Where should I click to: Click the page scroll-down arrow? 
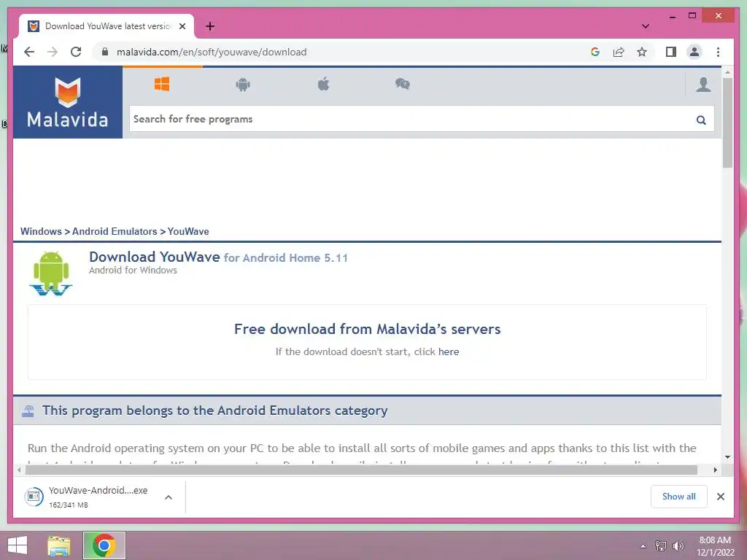(727, 457)
